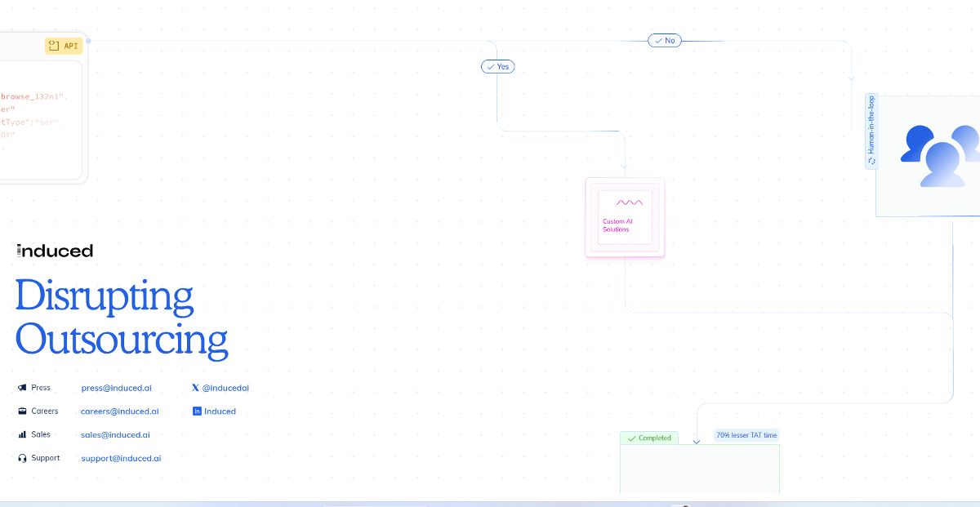The image size is (980, 507).
Task: Toggle the Completed status checkmark
Action: pos(631,438)
